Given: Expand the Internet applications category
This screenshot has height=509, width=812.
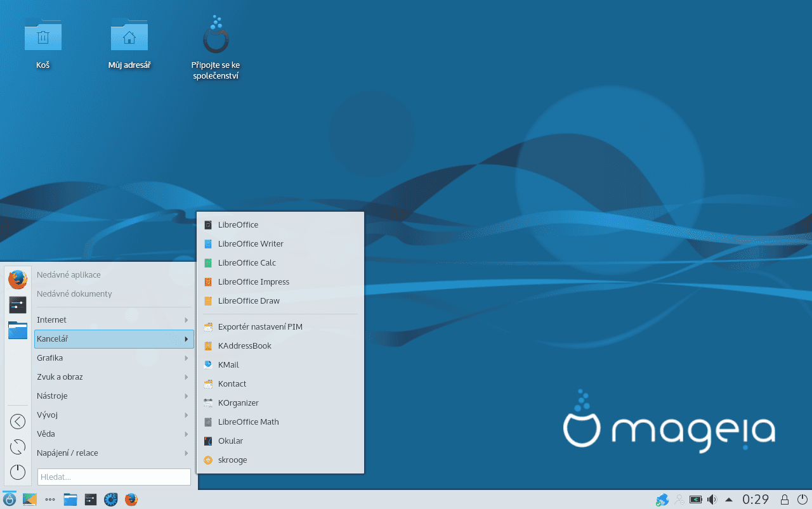Looking at the screenshot, I should [x=114, y=319].
